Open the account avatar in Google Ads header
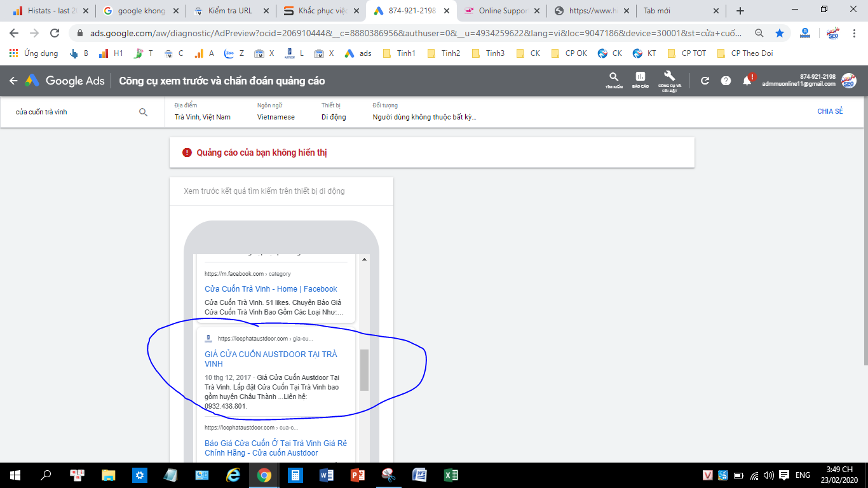The height and width of the screenshot is (488, 868). tap(849, 80)
